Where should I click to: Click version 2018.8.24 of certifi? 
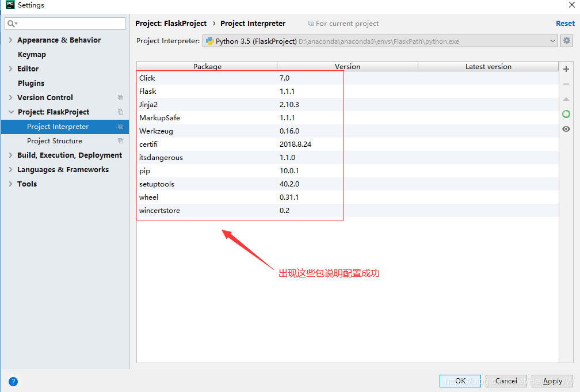[x=295, y=144]
